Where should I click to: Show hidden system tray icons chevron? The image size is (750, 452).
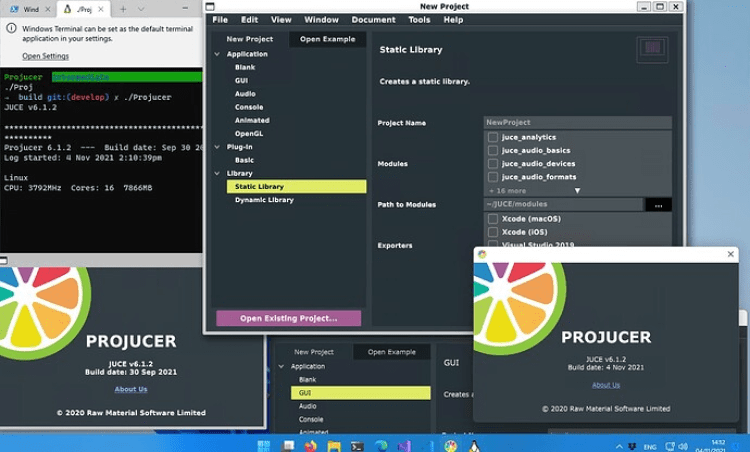click(x=619, y=447)
